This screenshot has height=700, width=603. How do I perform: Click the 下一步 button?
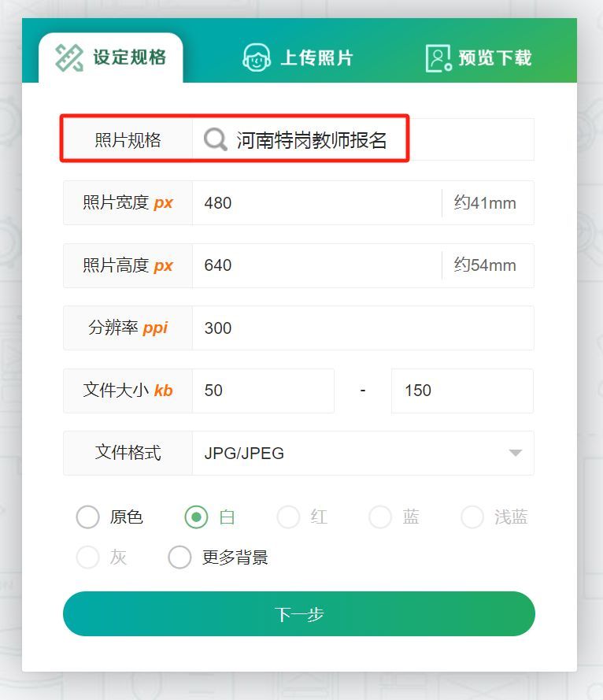299,614
